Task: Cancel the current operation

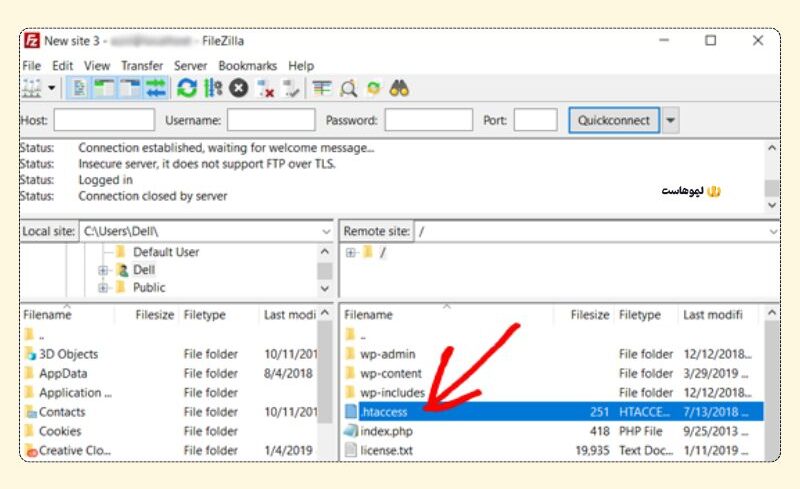Action: click(238, 89)
